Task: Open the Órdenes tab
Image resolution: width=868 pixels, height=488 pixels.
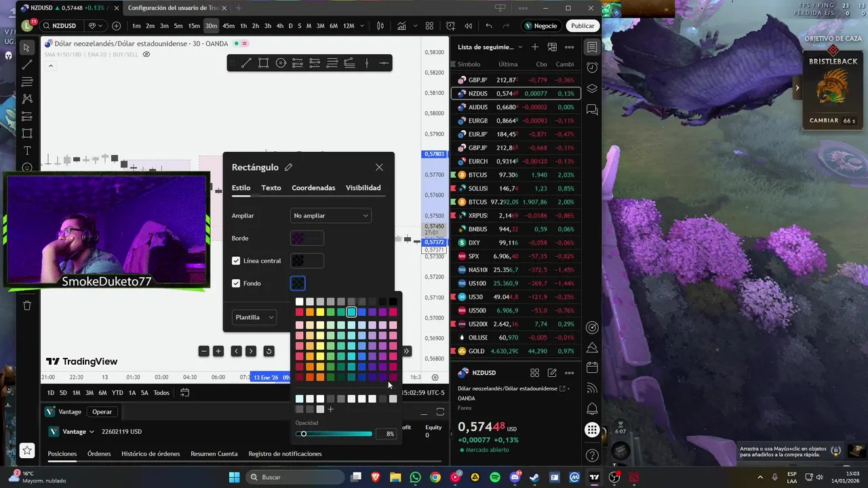Action: coord(99,453)
